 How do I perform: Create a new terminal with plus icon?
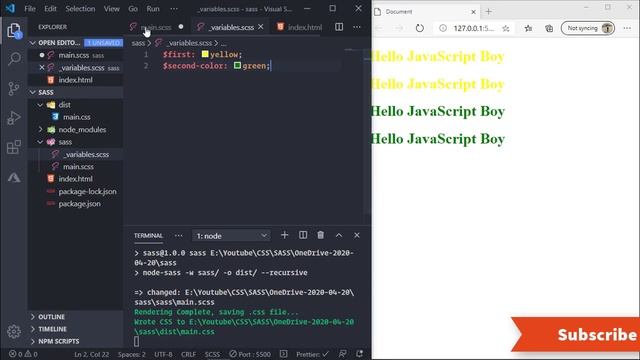point(284,235)
